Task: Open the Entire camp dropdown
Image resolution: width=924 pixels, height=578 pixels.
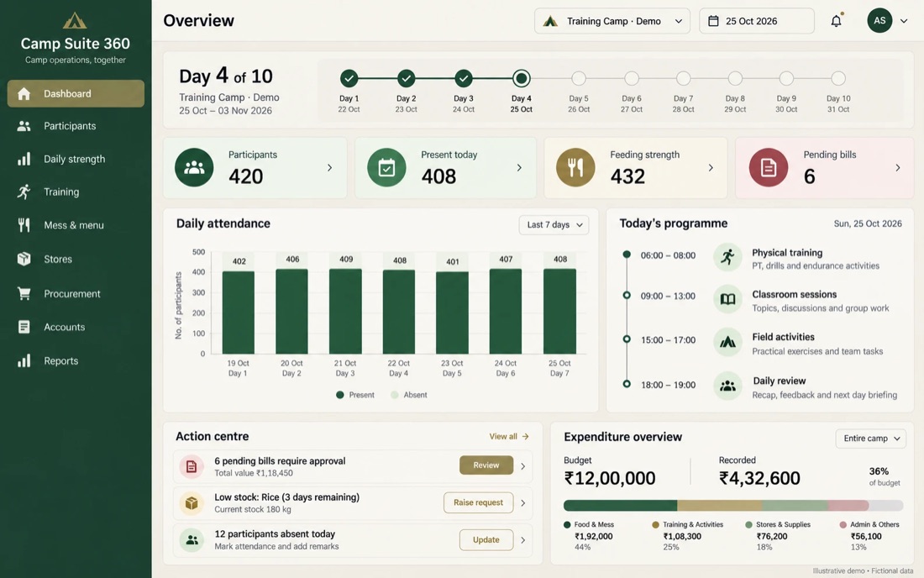Action: (870, 439)
